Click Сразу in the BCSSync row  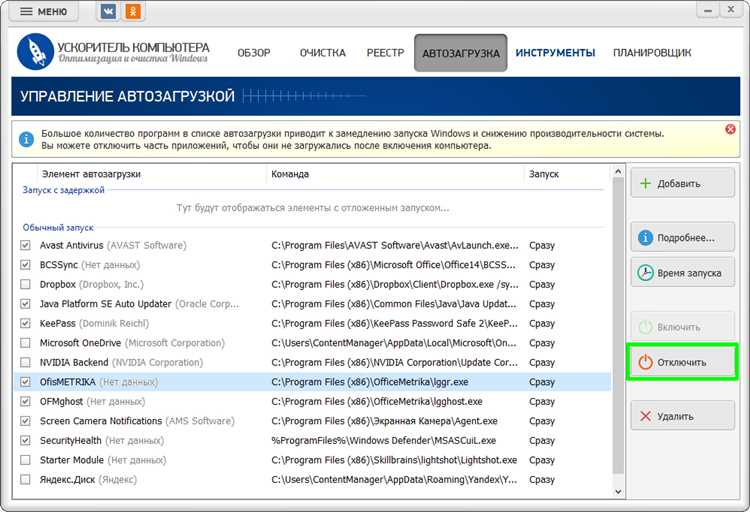[542, 265]
